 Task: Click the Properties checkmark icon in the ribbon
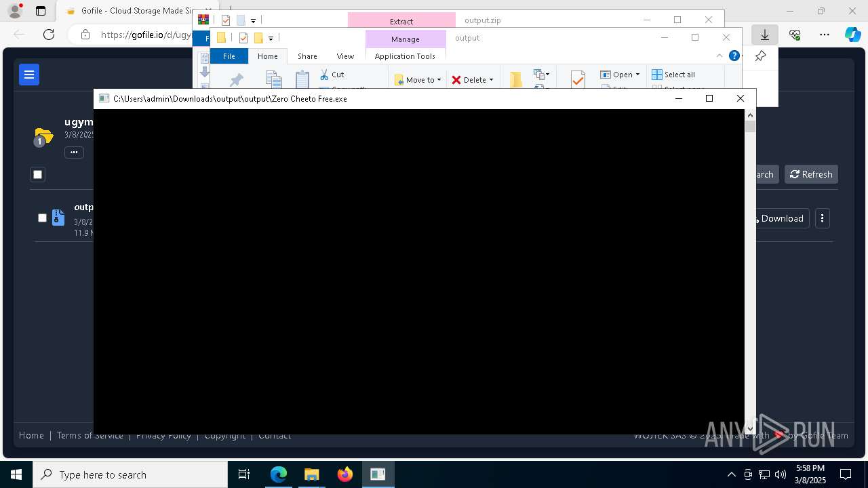tap(578, 80)
